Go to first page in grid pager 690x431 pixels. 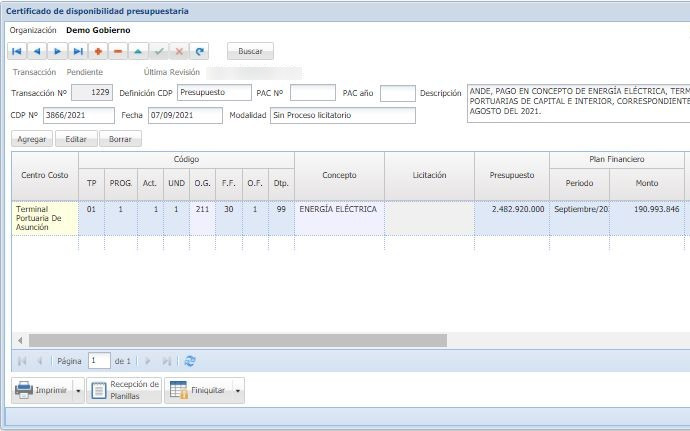click(22, 361)
